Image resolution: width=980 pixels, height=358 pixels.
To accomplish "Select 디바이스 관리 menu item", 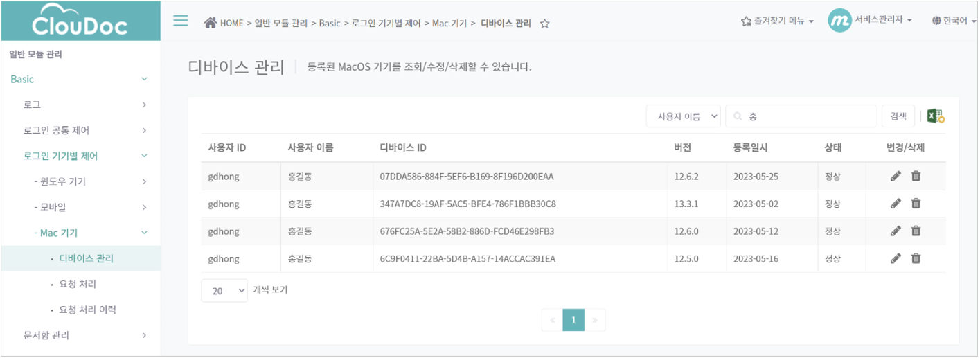I will (x=80, y=258).
